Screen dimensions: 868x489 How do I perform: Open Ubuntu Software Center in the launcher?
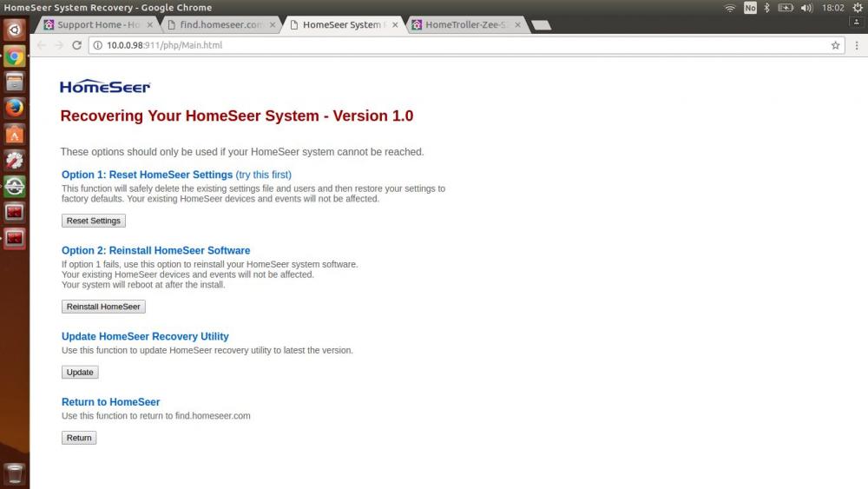click(15, 135)
